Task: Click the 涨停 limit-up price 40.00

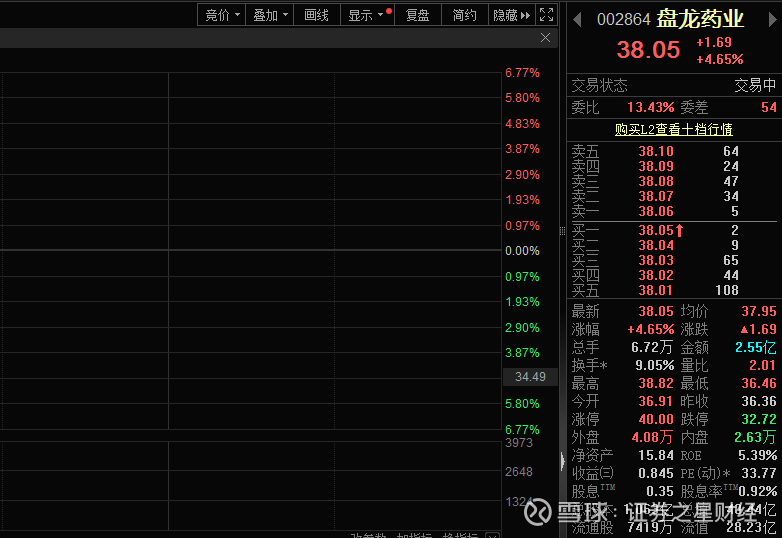Action: 656,419
